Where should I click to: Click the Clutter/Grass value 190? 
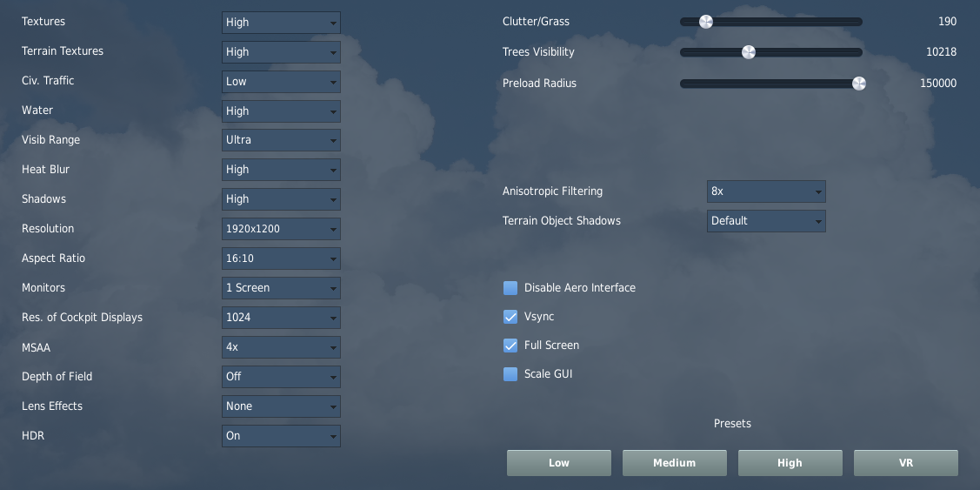(x=947, y=21)
